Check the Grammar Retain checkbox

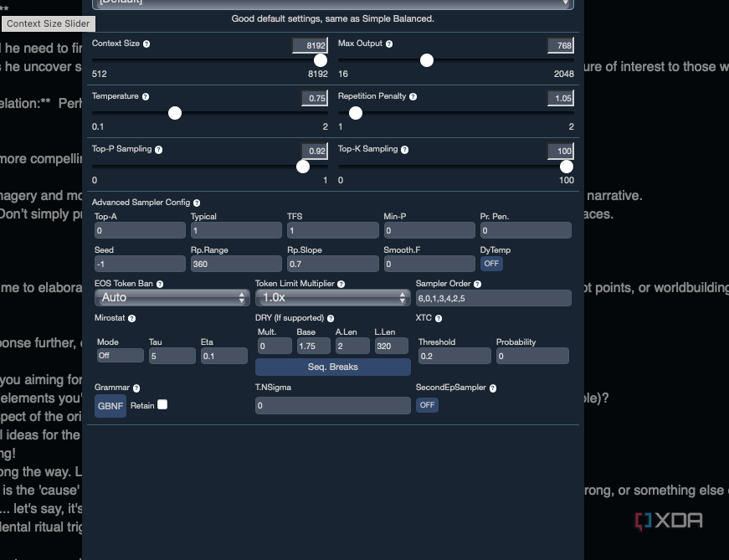tap(162, 404)
